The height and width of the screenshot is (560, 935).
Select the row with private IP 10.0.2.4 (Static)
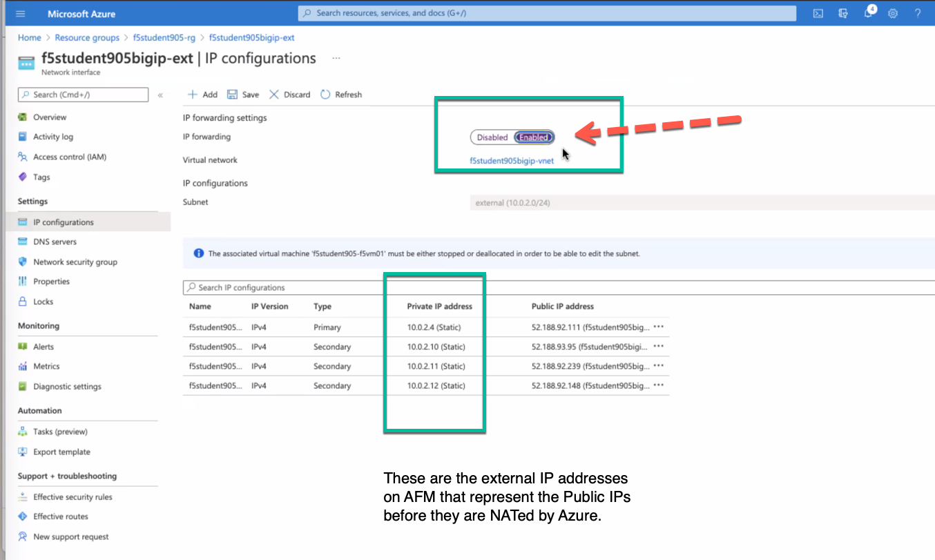(x=426, y=327)
